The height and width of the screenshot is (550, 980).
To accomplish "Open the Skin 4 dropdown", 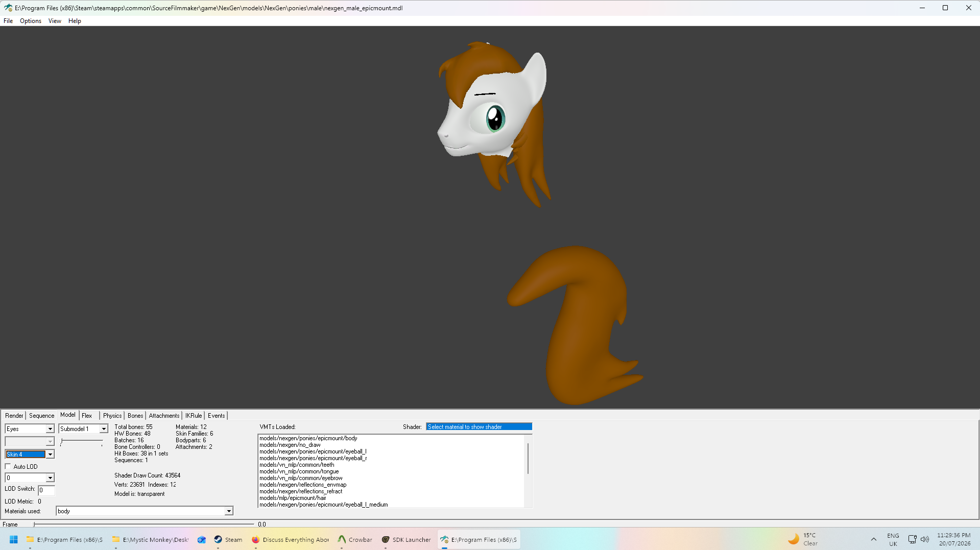I will [x=30, y=455].
